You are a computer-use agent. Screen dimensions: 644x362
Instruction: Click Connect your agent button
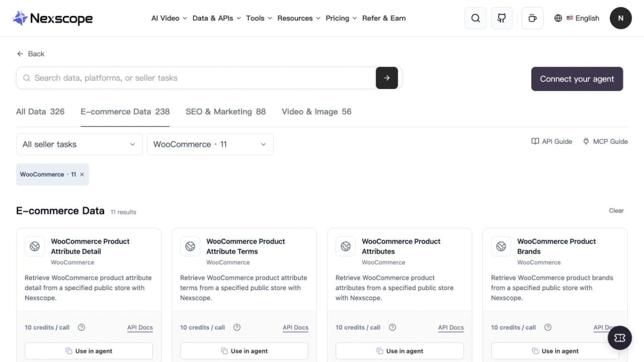(577, 79)
